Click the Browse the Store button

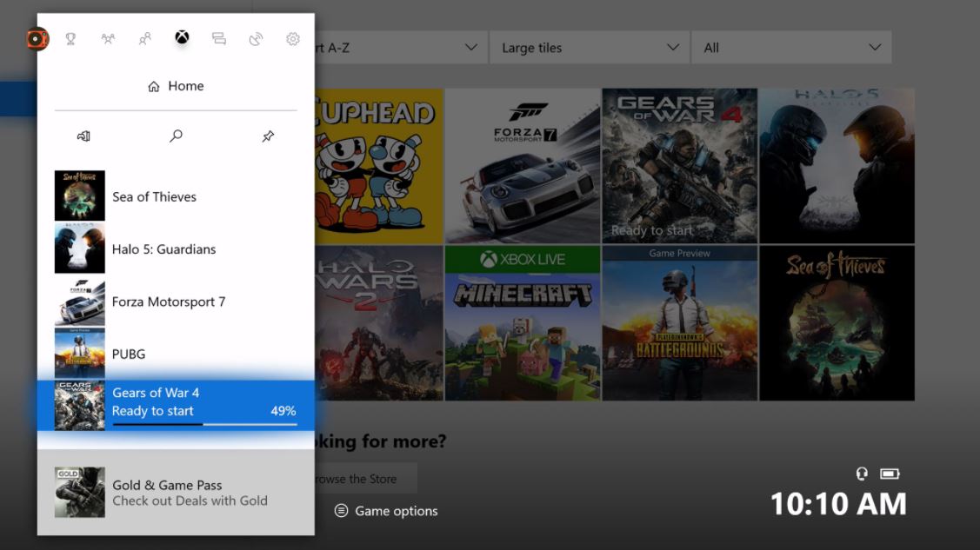(365, 479)
